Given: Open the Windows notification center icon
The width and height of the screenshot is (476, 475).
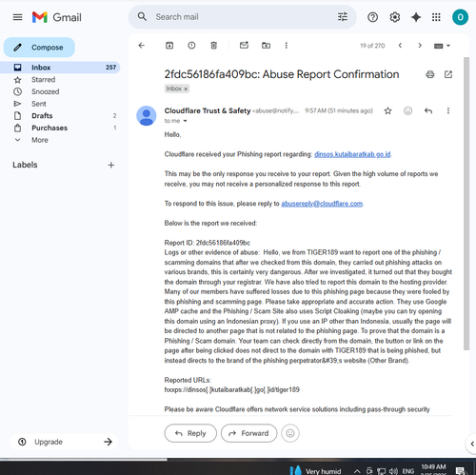Looking at the screenshot, I should tap(461, 471).
